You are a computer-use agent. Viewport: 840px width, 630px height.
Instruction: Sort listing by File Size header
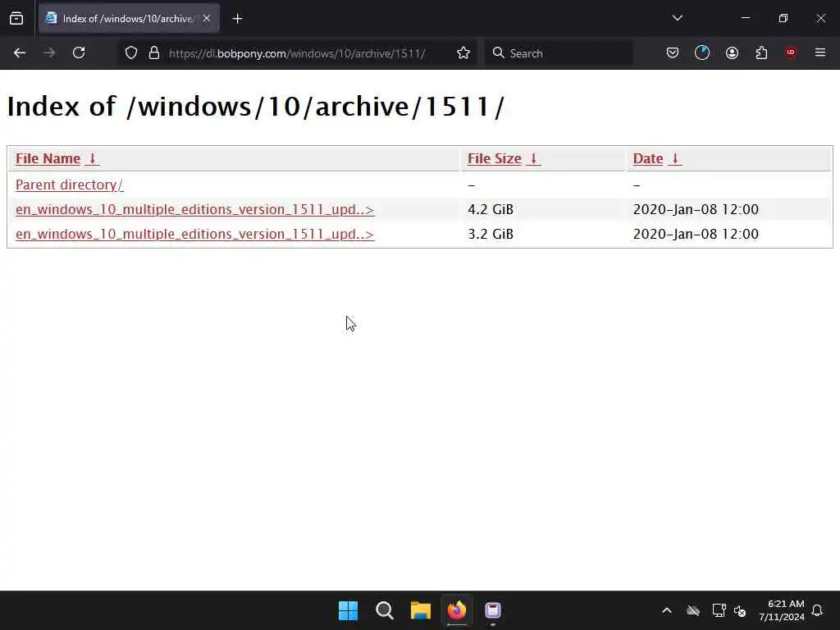click(495, 158)
